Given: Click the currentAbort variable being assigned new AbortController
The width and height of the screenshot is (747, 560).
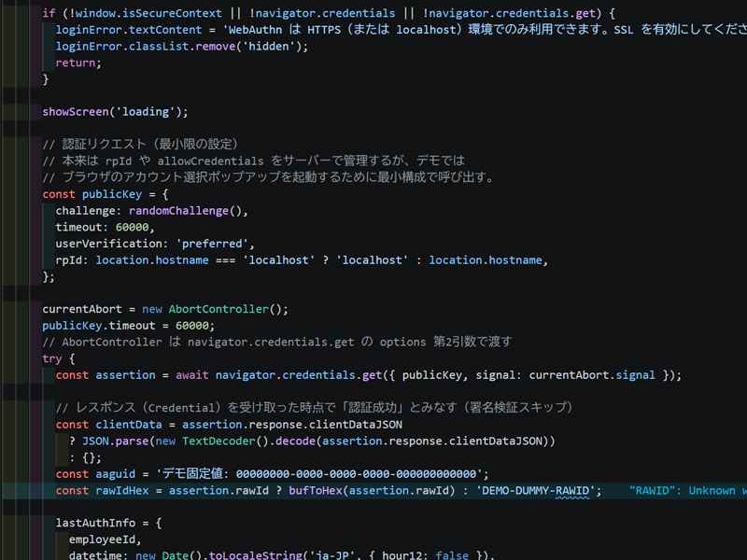Looking at the screenshot, I should pyautogui.click(x=82, y=309).
